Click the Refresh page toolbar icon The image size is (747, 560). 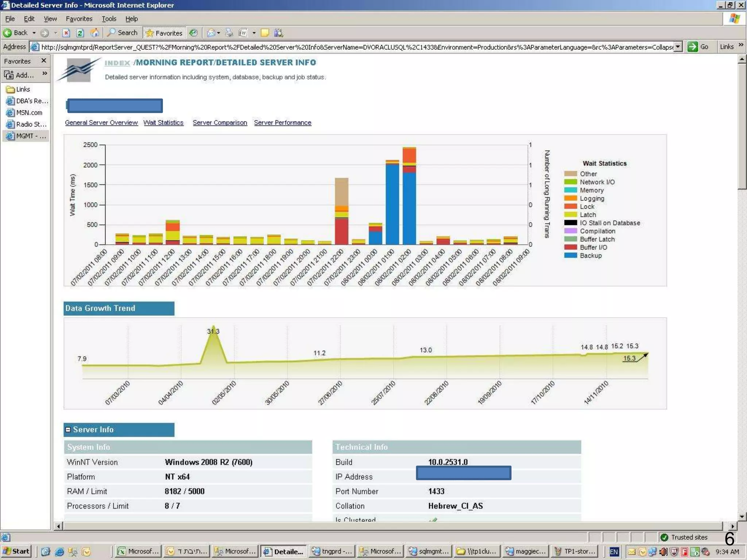click(80, 33)
